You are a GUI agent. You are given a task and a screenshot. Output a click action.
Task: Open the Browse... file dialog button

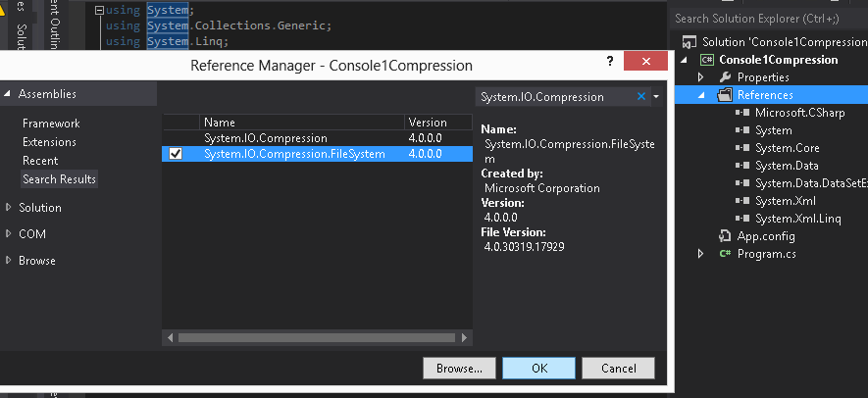459,369
